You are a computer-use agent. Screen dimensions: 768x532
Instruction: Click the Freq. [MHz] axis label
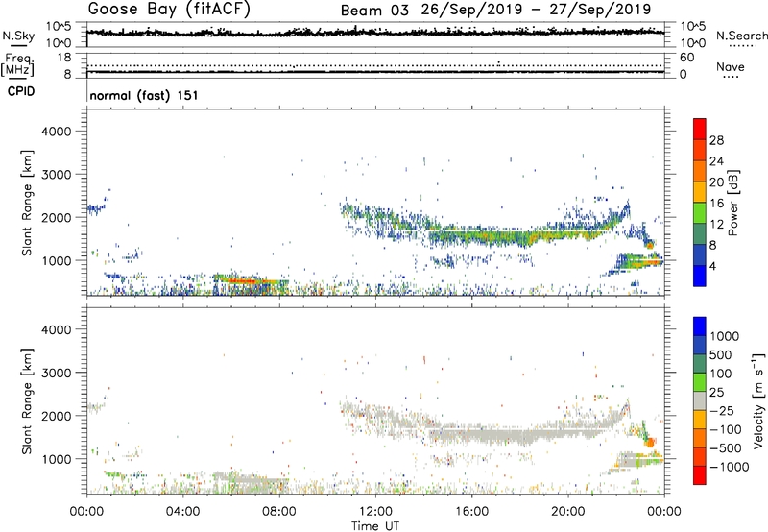(17, 64)
